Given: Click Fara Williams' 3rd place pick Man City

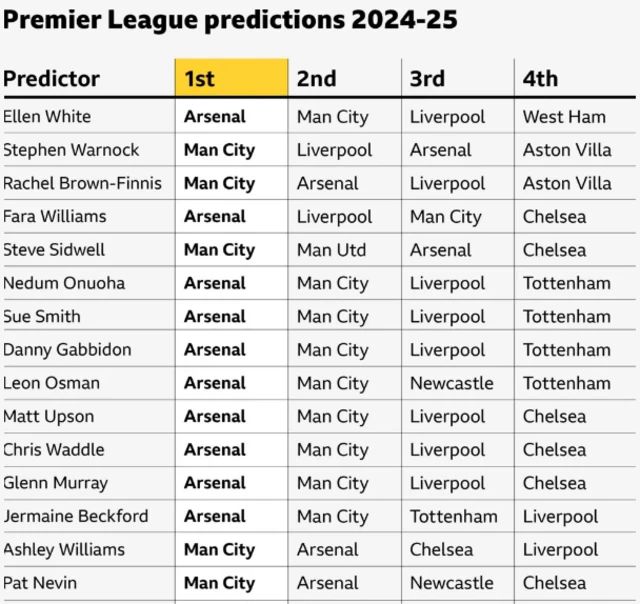Looking at the screenshot, I should pyautogui.click(x=445, y=216).
